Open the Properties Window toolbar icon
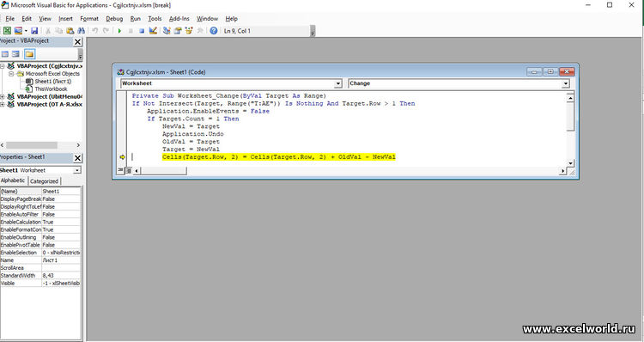 click(178, 31)
